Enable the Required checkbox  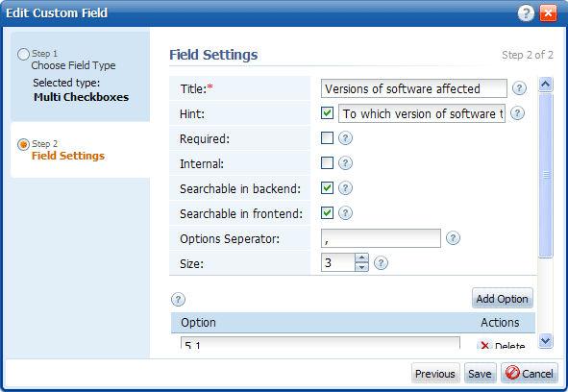327,138
